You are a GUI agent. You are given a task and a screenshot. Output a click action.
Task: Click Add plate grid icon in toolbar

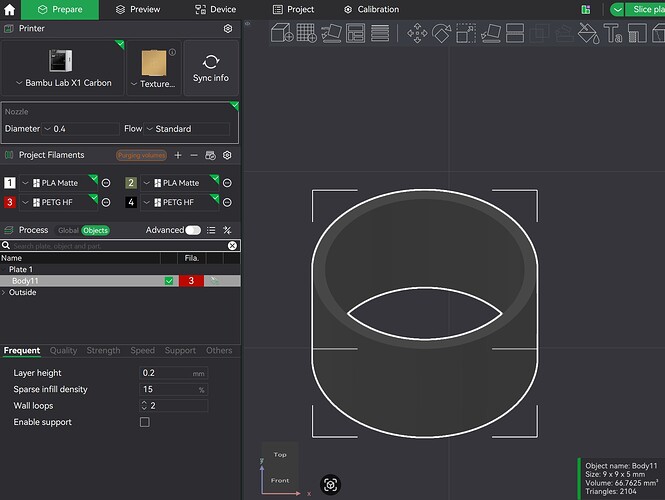(x=306, y=33)
